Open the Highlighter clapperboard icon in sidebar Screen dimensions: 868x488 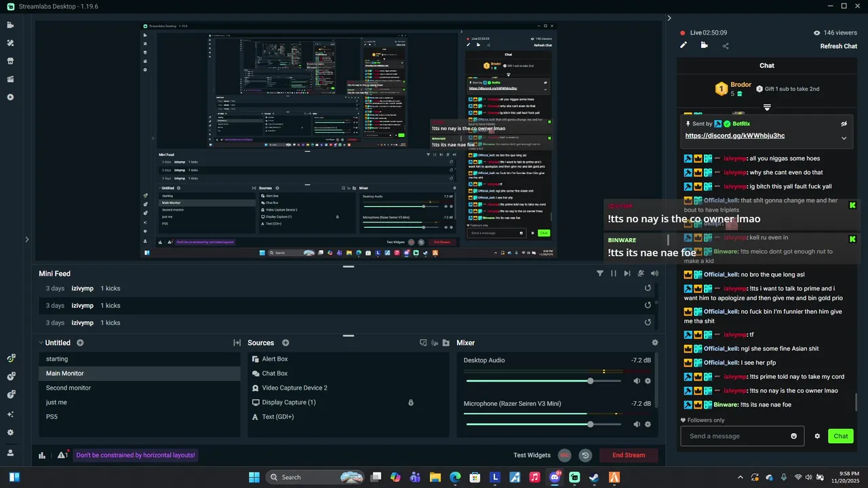[x=10, y=79]
